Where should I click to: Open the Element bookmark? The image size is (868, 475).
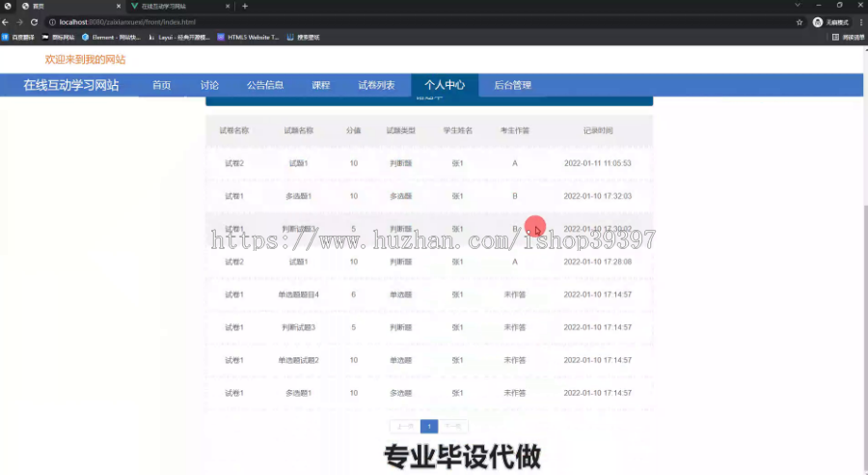(111, 37)
